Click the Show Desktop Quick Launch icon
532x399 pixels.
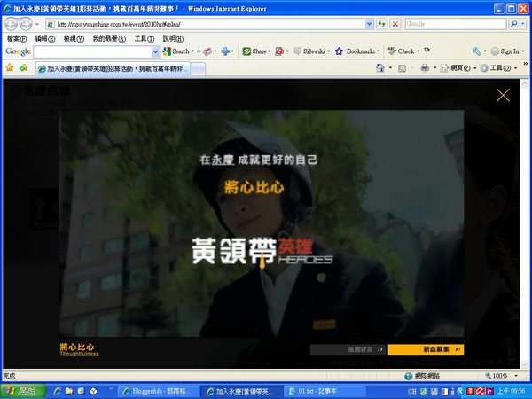tap(81, 391)
